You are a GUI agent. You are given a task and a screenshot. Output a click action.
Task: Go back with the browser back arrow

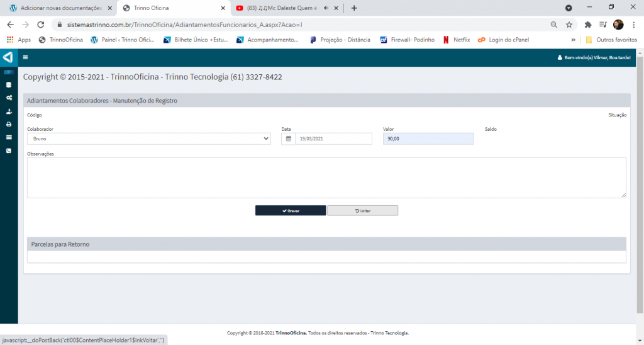pyautogui.click(x=10, y=25)
